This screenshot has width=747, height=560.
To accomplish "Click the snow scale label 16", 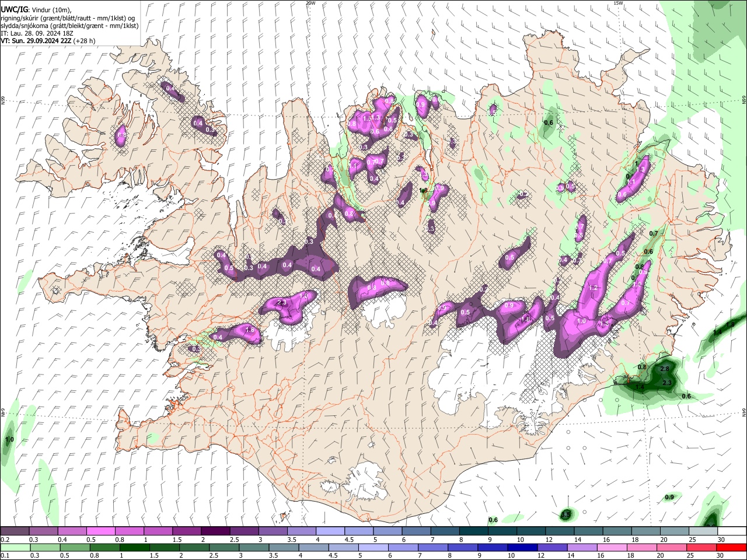I will 607,540.
